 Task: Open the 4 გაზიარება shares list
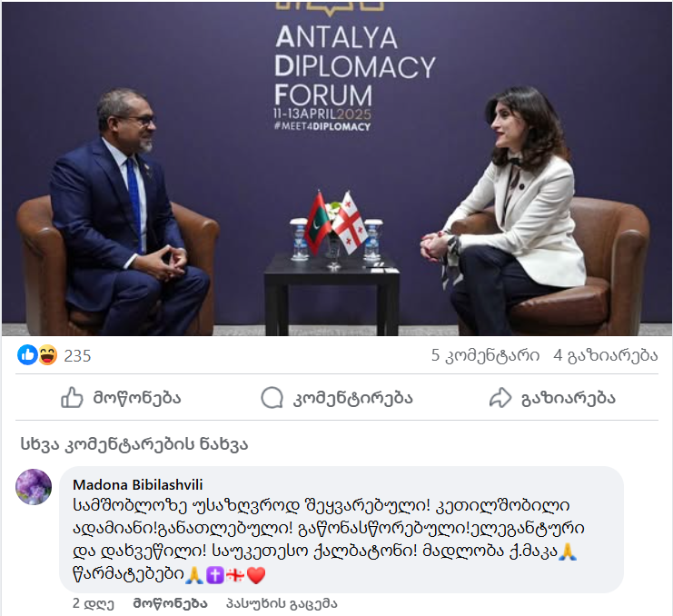(x=606, y=355)
